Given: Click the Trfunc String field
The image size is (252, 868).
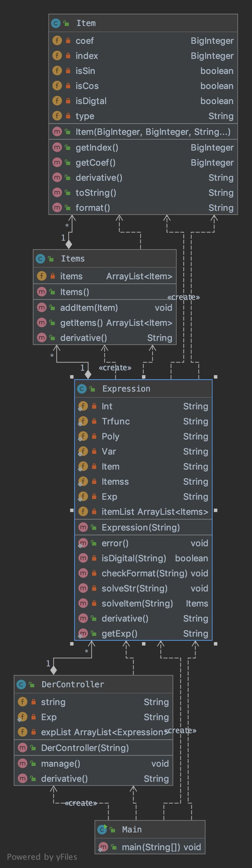Looking at the screenshot, I should (x=143, y=421).
